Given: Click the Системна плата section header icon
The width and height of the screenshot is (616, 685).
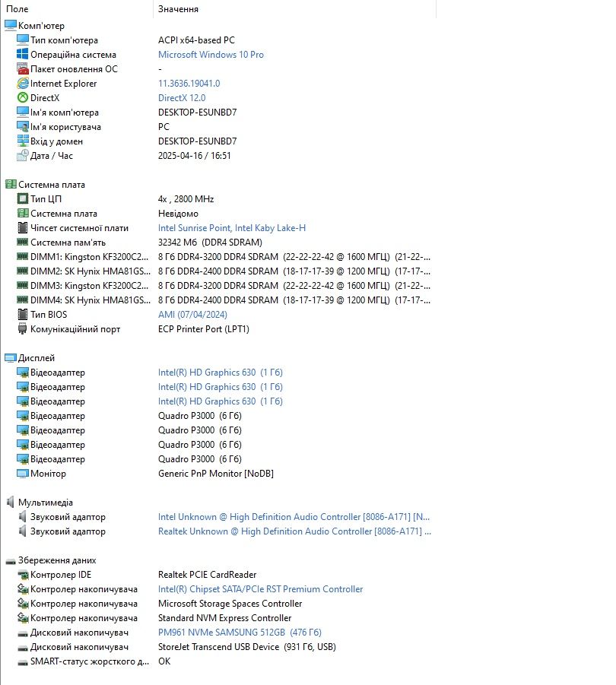Looking at the screenshot, I should point(11,184).
